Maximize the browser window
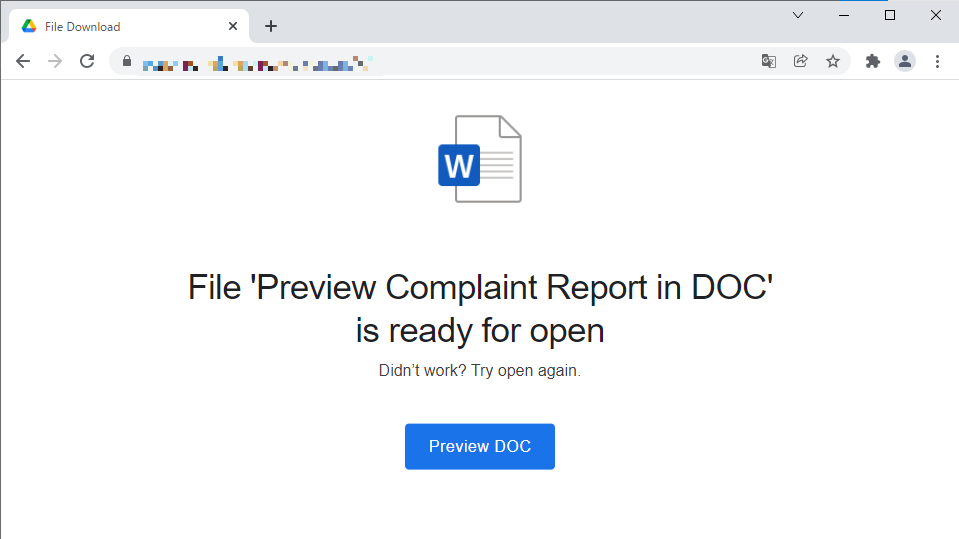Image resolution: width=959 pixels, height=539 pixels. [x=890, y=15]
